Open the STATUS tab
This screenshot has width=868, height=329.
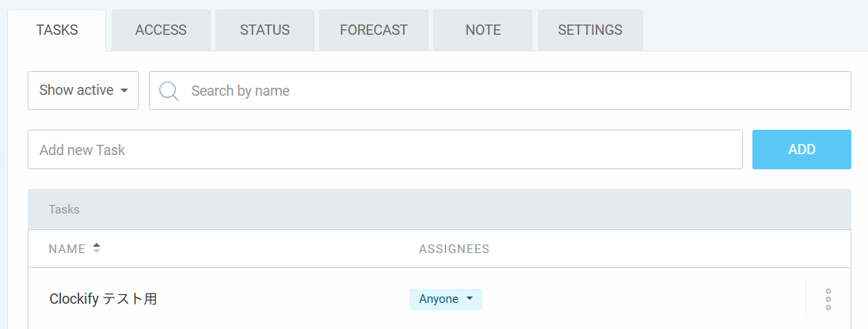[265, 30]
